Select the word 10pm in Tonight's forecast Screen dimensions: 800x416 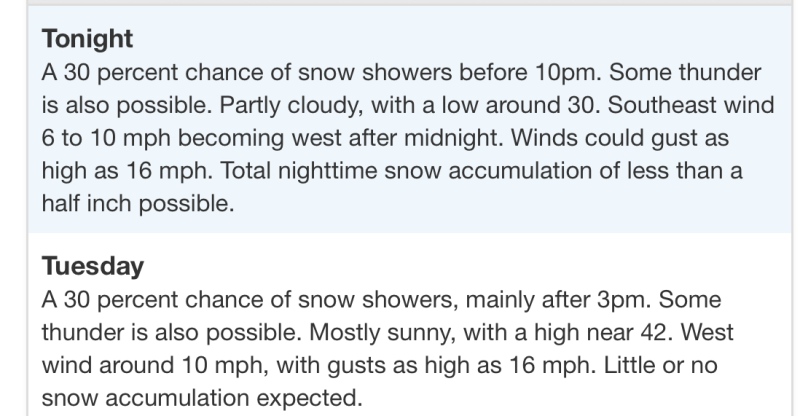[x=568, y=72]
